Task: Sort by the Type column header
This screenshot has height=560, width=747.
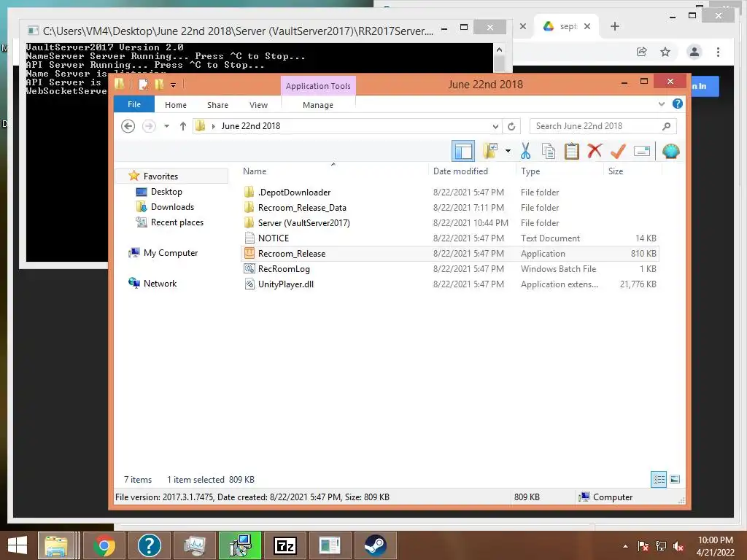Action: coord(530,171)
